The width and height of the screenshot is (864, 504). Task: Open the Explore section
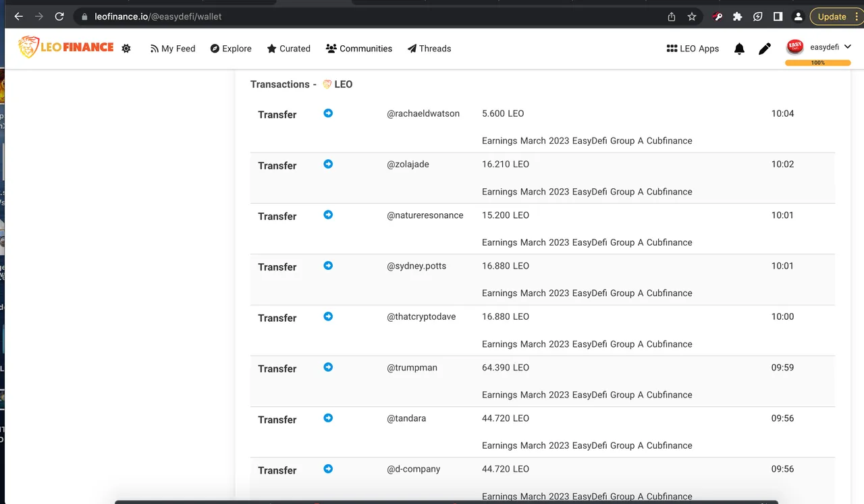[231, 49]
